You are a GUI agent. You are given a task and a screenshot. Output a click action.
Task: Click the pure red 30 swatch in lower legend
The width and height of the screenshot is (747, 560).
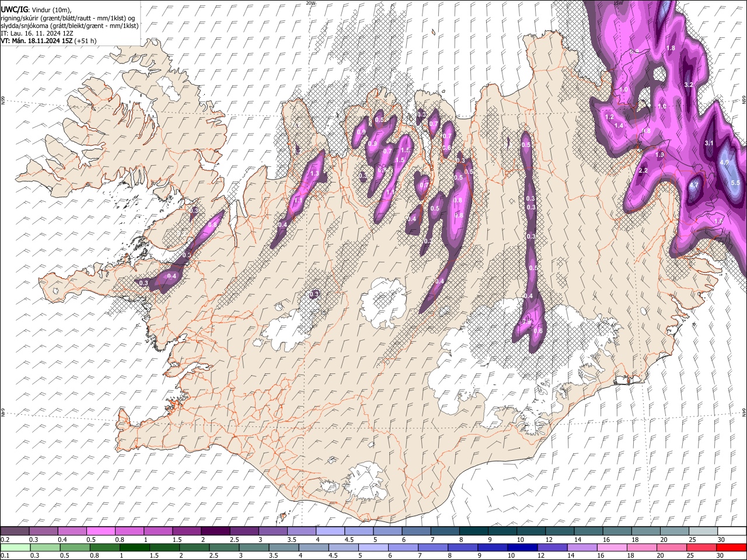[731, 548]
